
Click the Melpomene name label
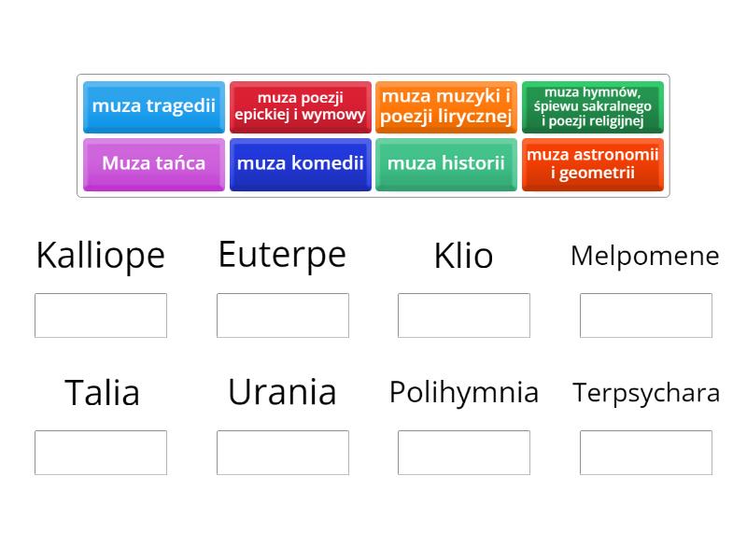click(x=646, y=255)
